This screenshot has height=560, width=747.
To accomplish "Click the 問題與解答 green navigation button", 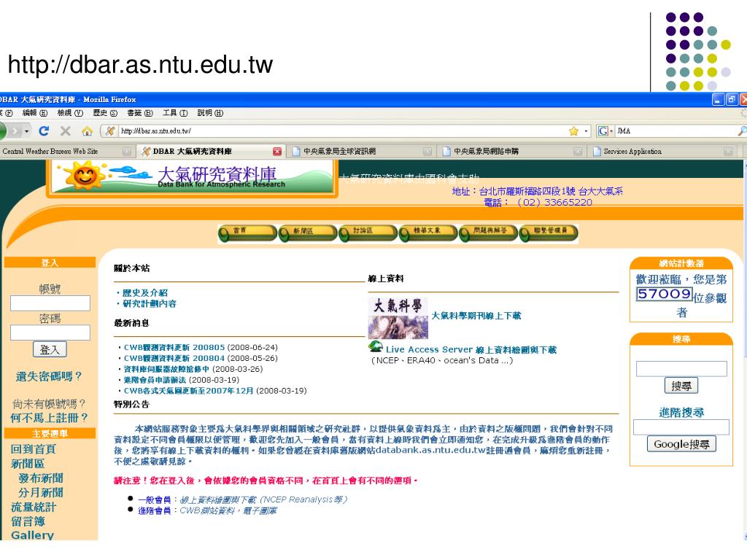I will pyautogui.click(x=488, y=233).
